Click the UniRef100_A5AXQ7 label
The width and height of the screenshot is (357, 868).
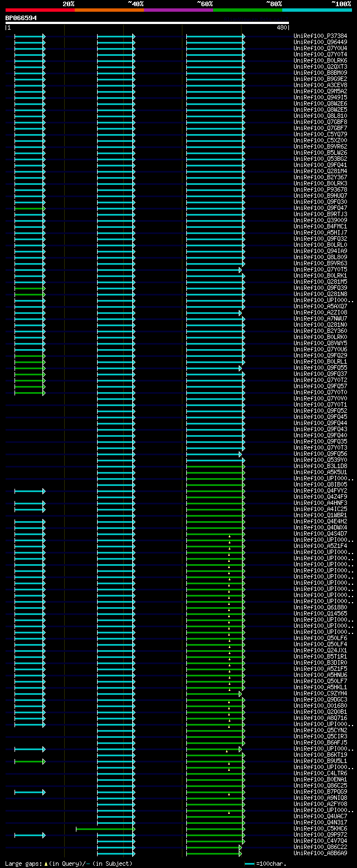tap(320, 306)
